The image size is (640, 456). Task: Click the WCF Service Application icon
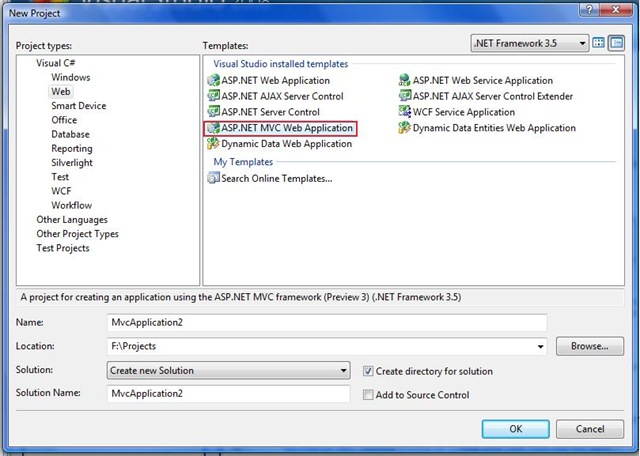coord(404,111)
